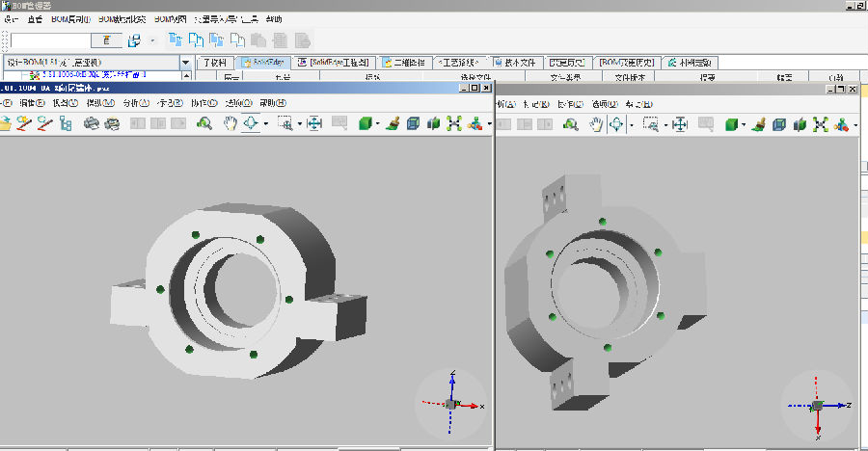
Task: Select blue tree item under 设计-BOM
Action: click(95, 75)
